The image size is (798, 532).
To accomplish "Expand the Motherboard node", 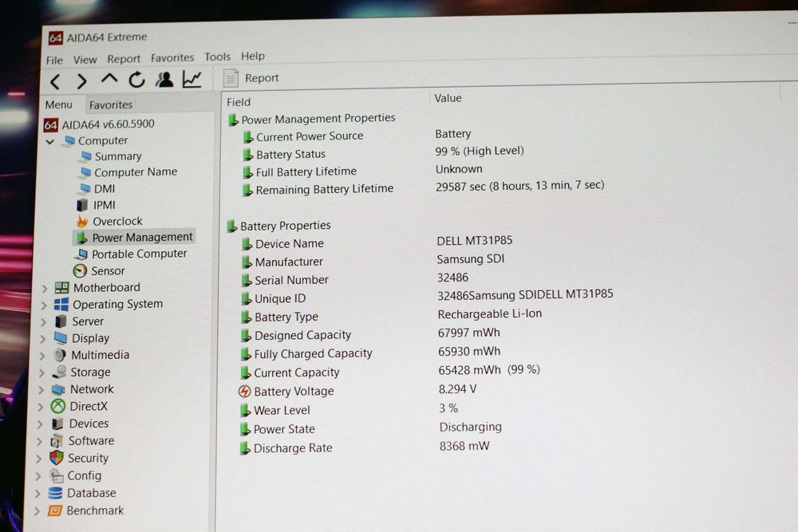I will 44,289.
